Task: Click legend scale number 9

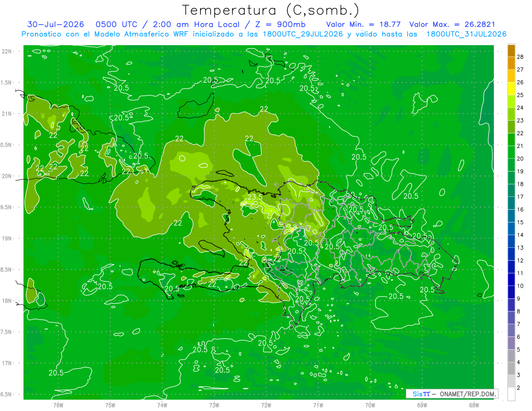Action: (x=519, y=298)
